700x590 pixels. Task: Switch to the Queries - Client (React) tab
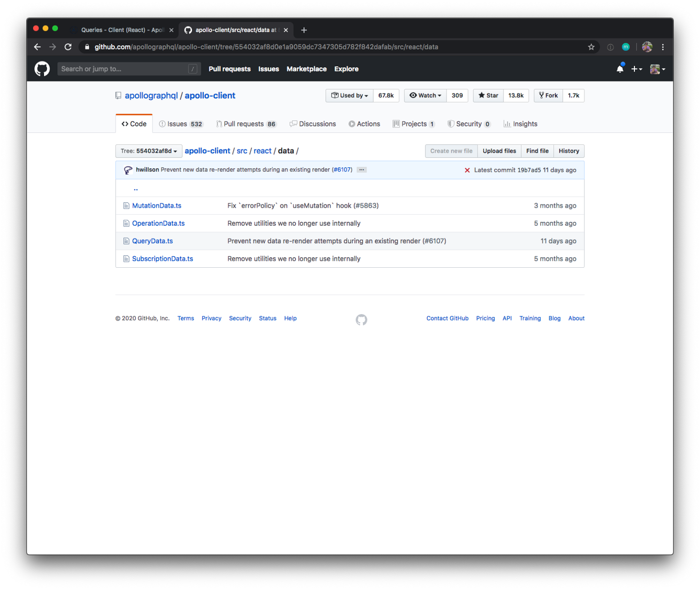point(122,30)
